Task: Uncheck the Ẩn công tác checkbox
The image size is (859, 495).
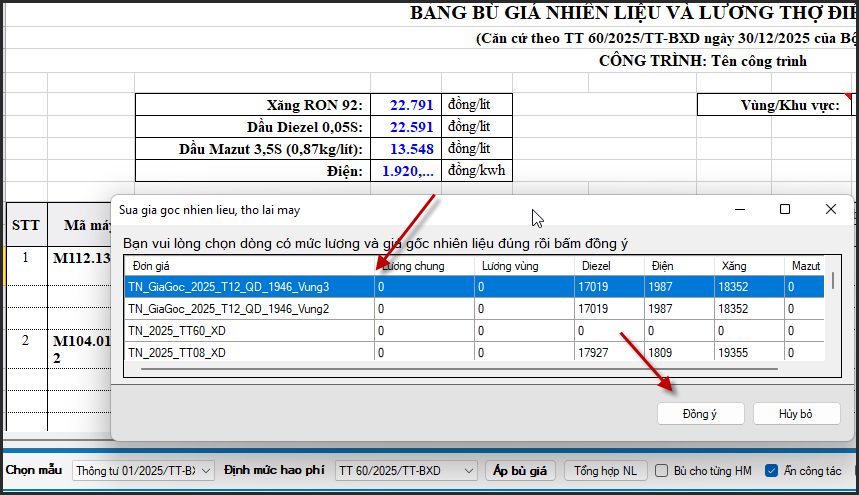Action: 771,470
